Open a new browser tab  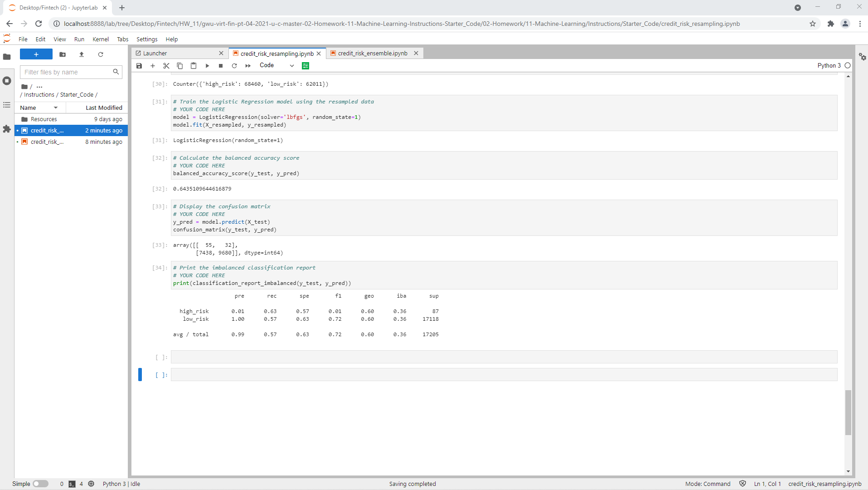point(122,8)
